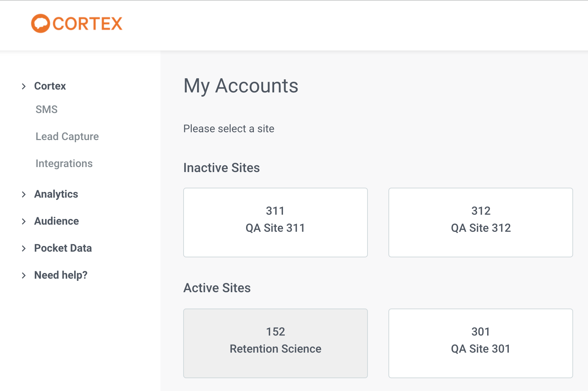This screenshot has width=588, height=391.
Task: Click the Cortex logo in the header
Action: pos(77,23)
